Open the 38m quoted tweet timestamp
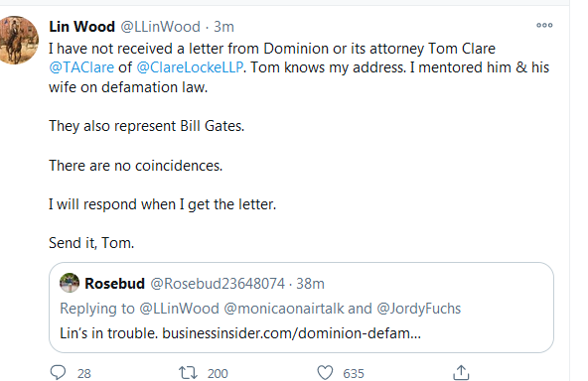 tap(310, 284)
